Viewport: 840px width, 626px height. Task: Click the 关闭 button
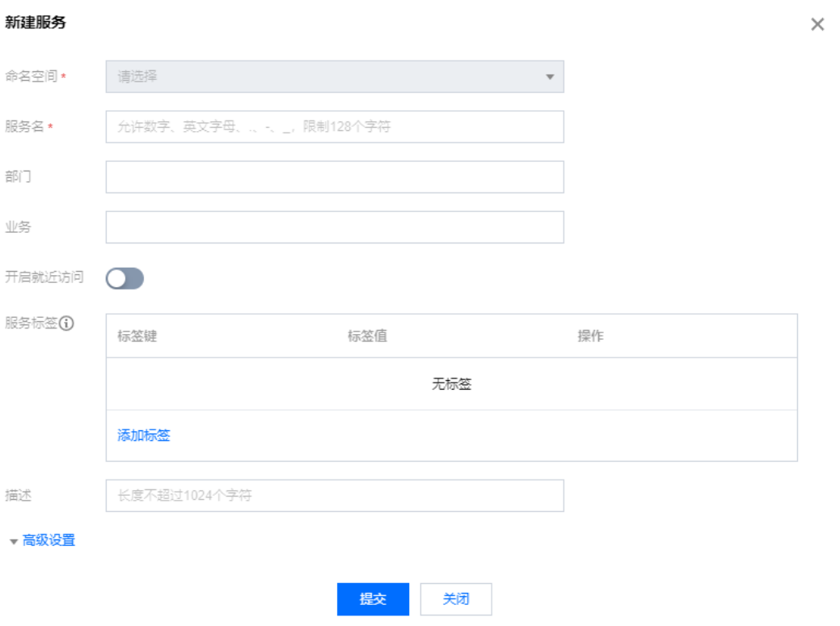[x=456, y=599]
